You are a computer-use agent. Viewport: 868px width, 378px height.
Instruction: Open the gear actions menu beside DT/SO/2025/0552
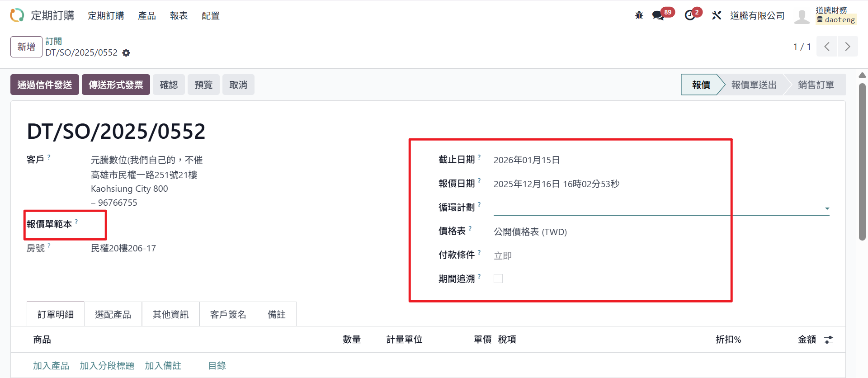126,53
